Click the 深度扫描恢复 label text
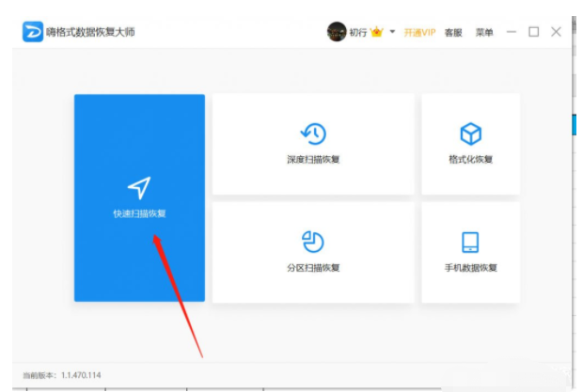This screenshot has width=583, height=392. pos(313,160)
